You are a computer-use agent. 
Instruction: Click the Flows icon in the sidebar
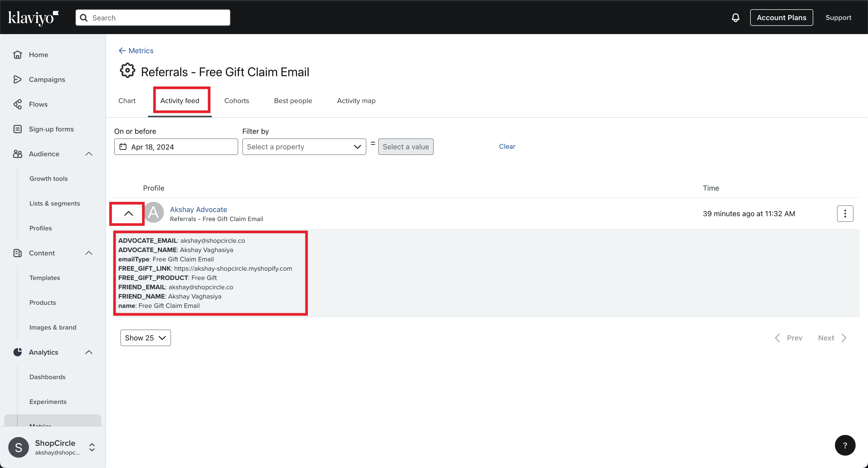[18, 104]
